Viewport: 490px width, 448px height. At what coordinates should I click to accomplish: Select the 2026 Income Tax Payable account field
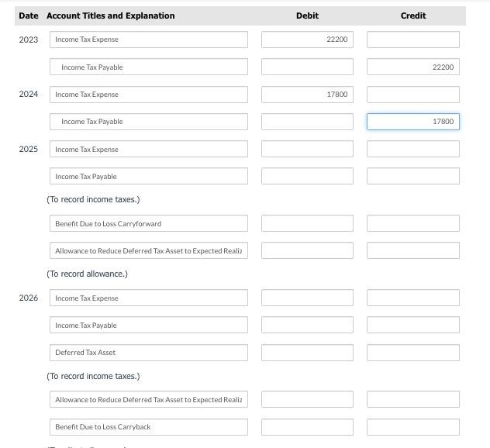149,325
